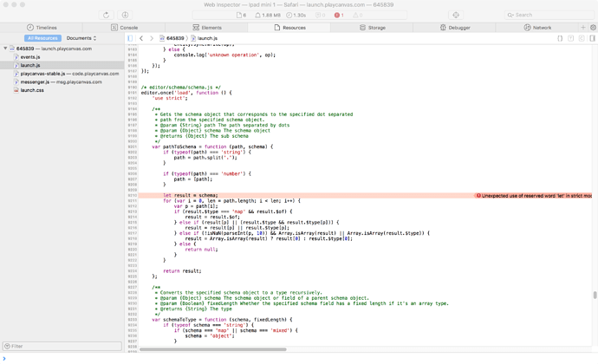Screen dimensions: 598x364
Task: Toggle the left navigation sidebar
Action: [130, 38]
